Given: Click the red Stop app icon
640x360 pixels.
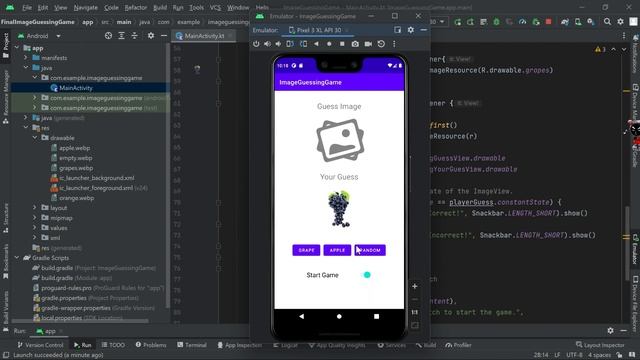Looking at the screenshot, I should click(549, 22).
